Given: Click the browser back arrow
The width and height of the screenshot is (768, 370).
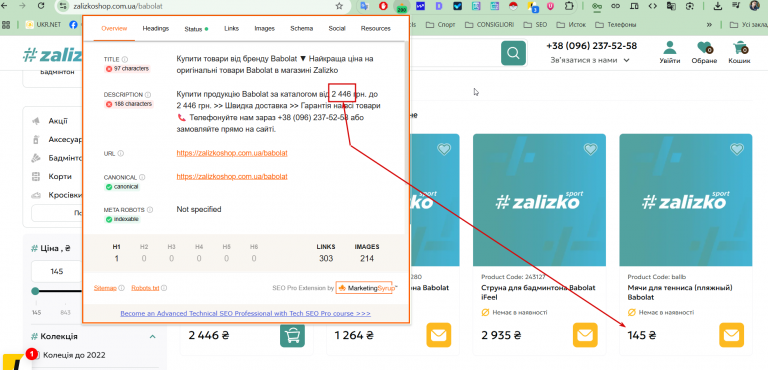Looking at the screenshot, I should coord(4,6).
